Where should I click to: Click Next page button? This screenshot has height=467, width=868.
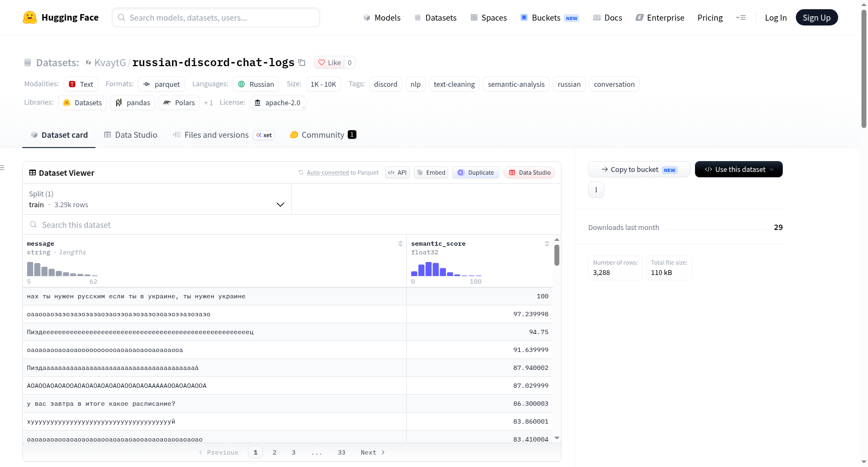coord(373,452)
